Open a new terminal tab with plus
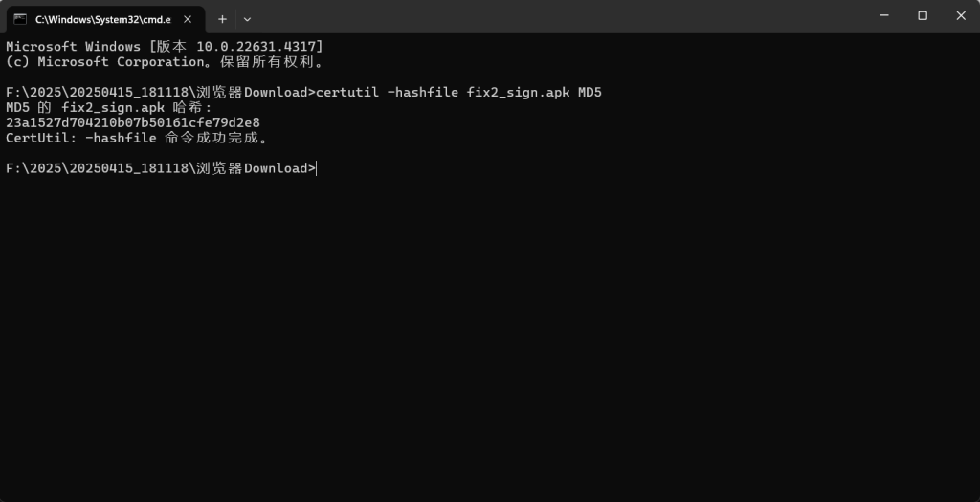The height and width of the screenshot is (502, 980). coord(222,18)
